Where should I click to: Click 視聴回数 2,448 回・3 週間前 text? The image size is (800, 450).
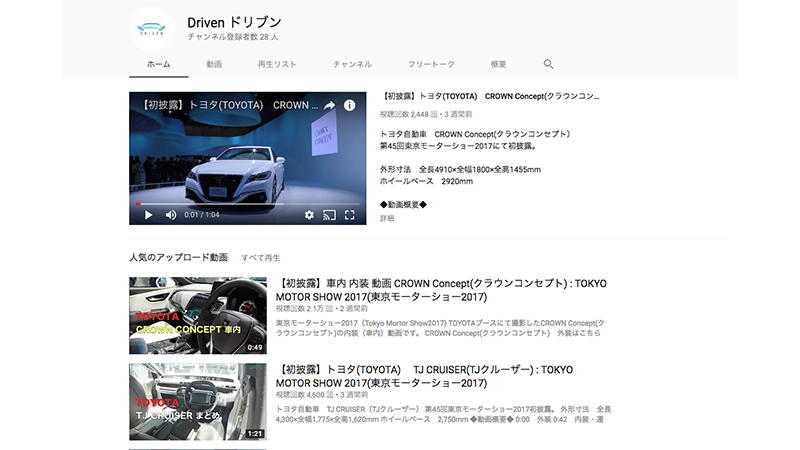click(x=426, y=114)
